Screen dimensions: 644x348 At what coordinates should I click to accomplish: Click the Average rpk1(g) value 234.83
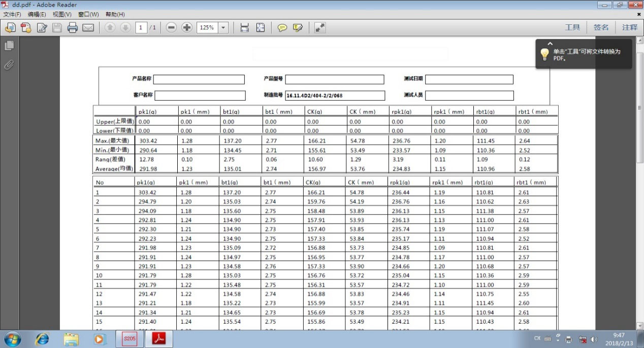401,169
